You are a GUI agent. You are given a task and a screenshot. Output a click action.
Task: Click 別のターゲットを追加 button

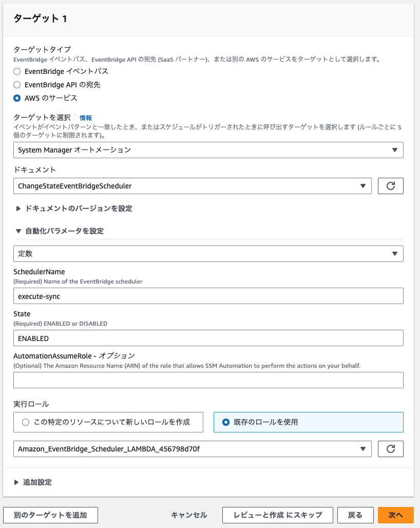tap(50, 515)
